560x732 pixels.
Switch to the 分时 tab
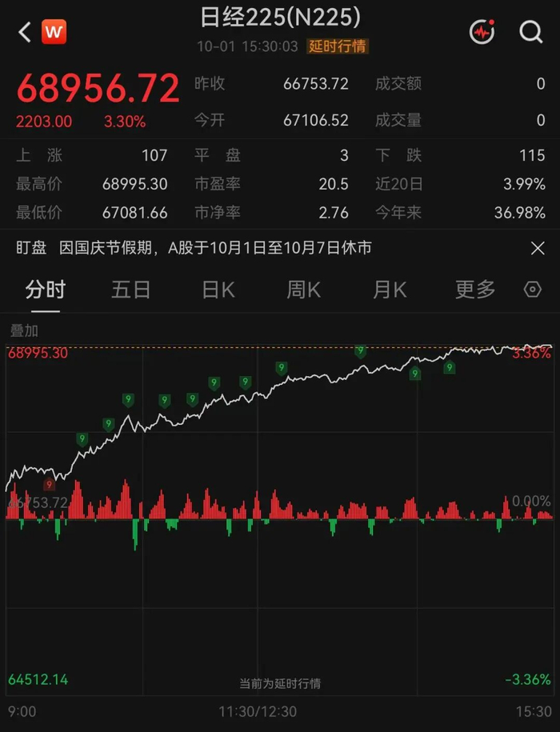tap(46, 290)
